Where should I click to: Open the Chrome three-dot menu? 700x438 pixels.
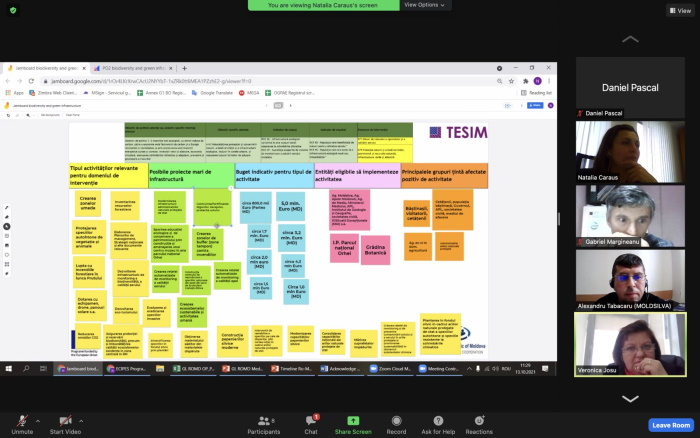pos(549,81)
